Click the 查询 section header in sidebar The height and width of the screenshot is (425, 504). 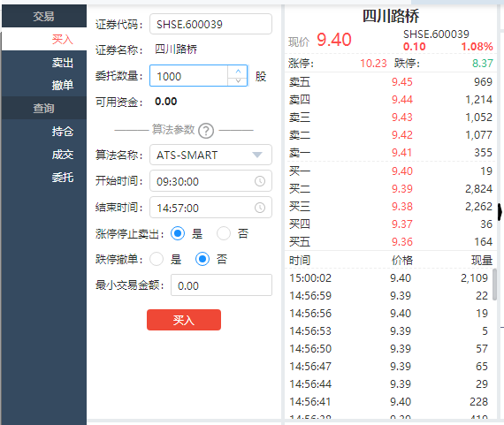pyautogui.click(x=44, y=108)
